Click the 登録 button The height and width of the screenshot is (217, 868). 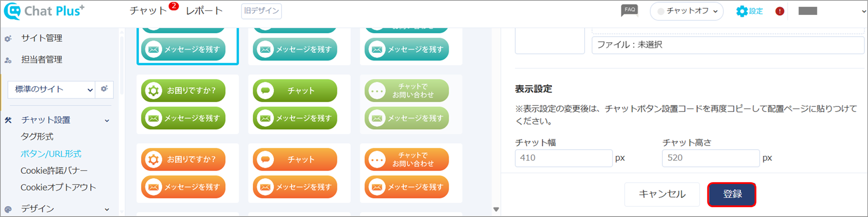click(732, 194)
